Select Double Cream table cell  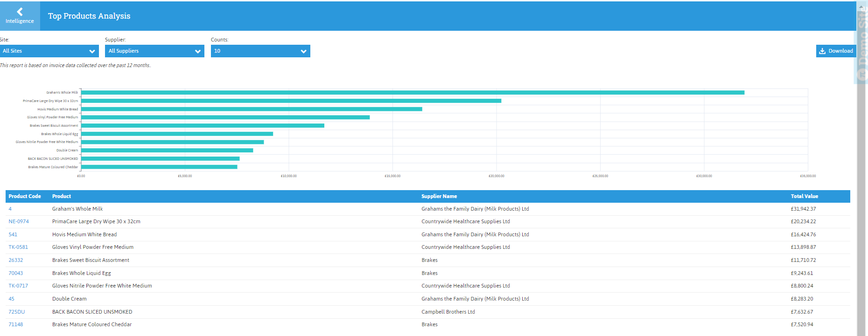[70, 299]
